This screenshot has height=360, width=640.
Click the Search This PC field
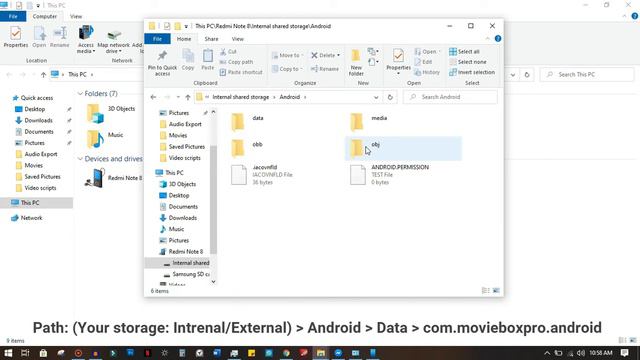click(x=587, y=75)
